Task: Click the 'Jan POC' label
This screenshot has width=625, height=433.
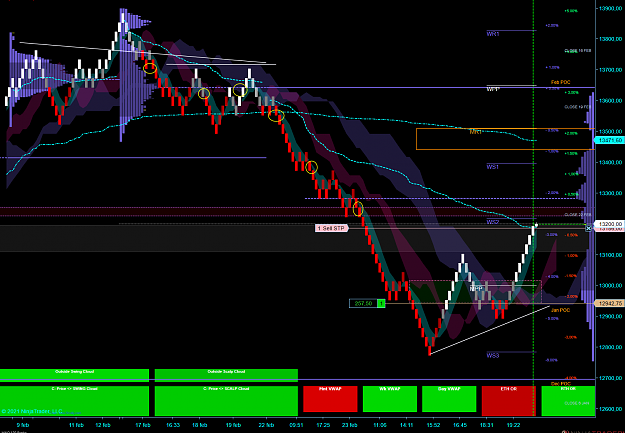Action: point(560,310)
